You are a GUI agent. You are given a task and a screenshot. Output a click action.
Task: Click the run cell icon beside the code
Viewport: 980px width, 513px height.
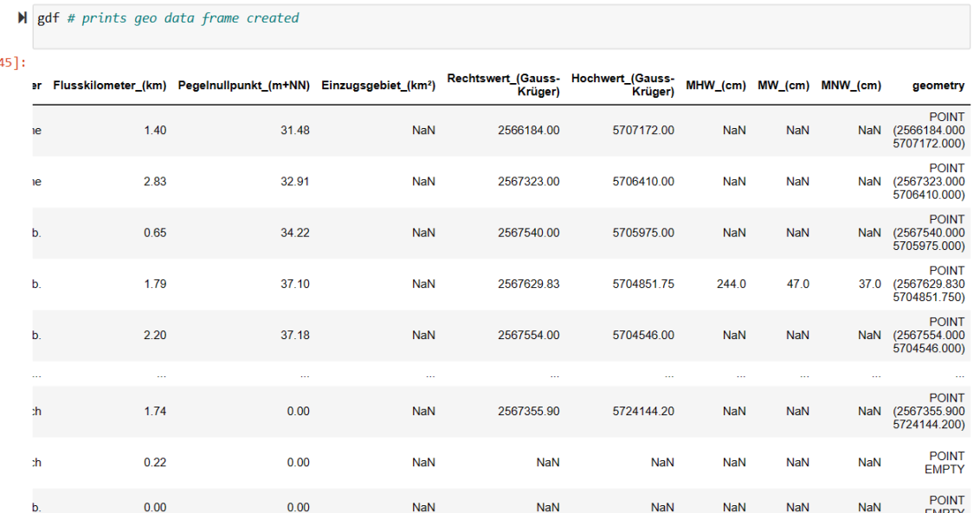[22, 19]
